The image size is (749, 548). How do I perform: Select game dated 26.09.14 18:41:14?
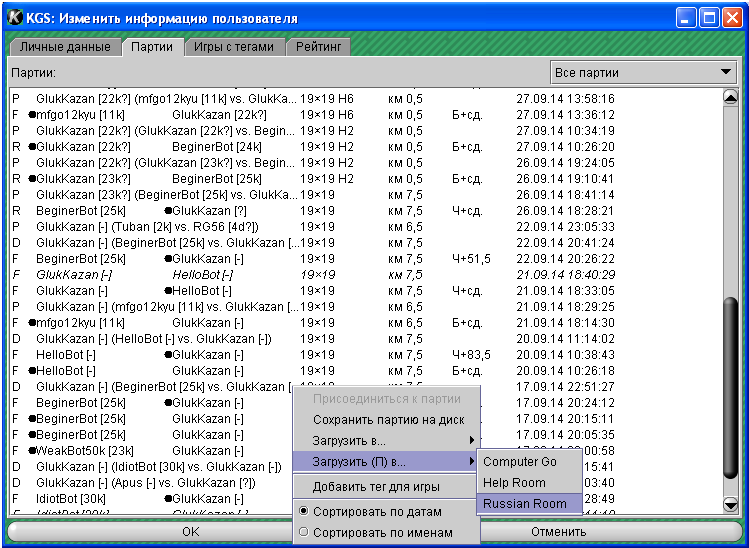pos(365,195)
